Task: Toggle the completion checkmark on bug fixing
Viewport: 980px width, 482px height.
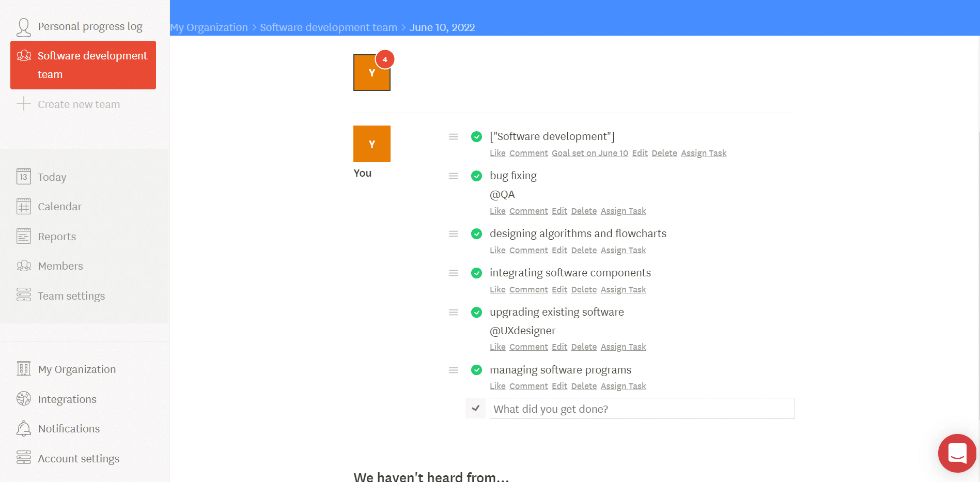Action: click(x=476, y=176)
